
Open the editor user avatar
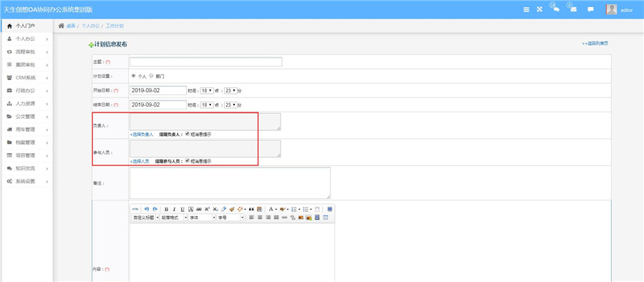[611, 9]
